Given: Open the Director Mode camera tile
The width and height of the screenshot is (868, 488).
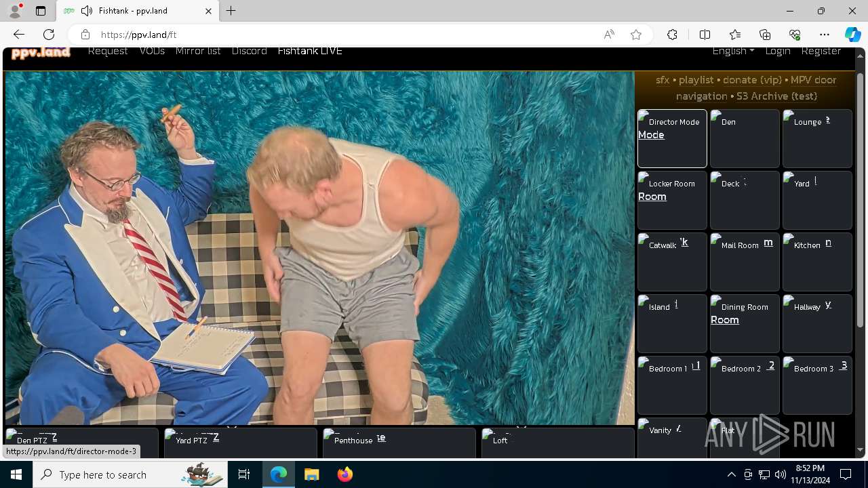Looking at the screenshot, I should click(672, 138).
